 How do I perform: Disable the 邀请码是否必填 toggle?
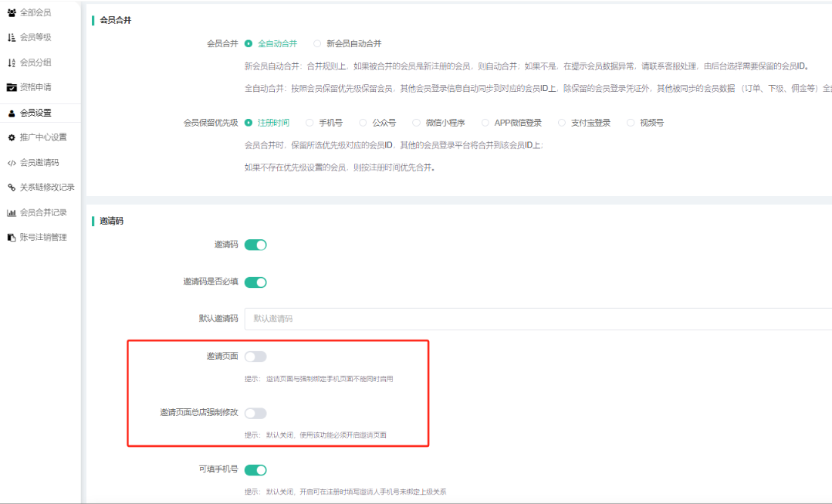(x=255, y=282)
